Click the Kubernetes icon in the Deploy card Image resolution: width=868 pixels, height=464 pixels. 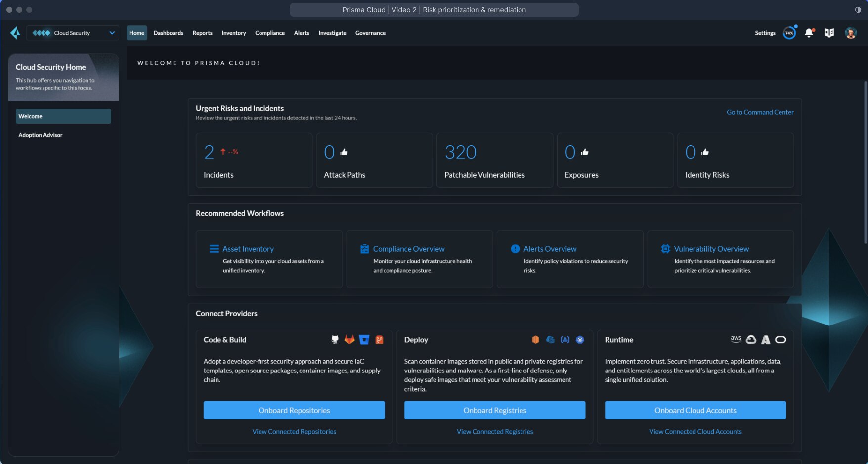[x=580, y=340]
